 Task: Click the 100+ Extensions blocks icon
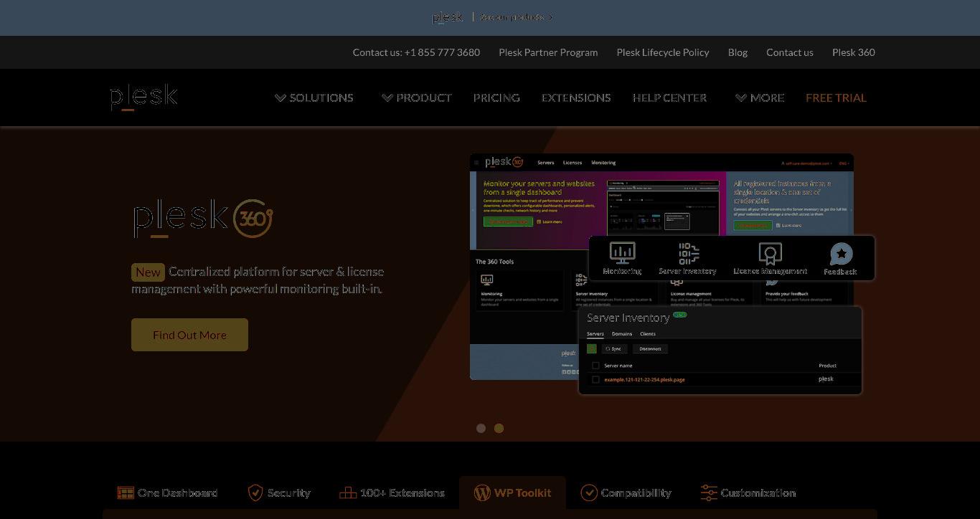point(348,492)
